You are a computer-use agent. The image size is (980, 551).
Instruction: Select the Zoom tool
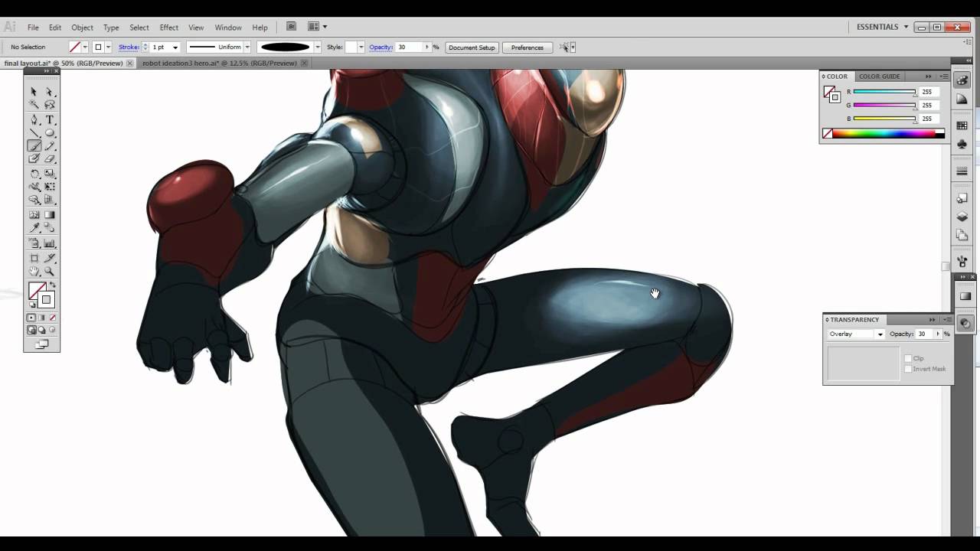(50, 271)
